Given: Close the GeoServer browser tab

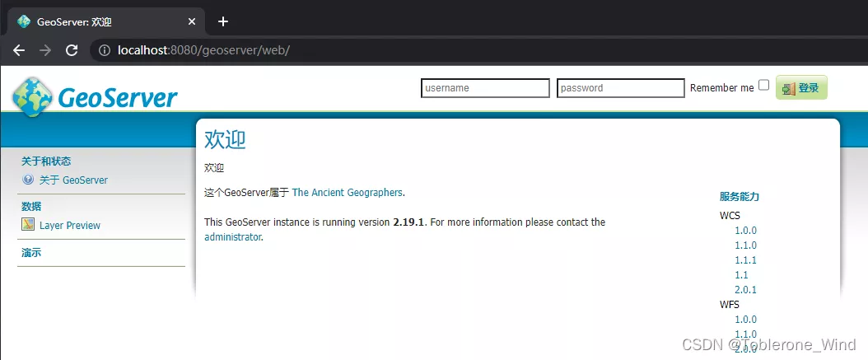Looking at the screenshot, I should pyautogui.click(x=192, y=21).
